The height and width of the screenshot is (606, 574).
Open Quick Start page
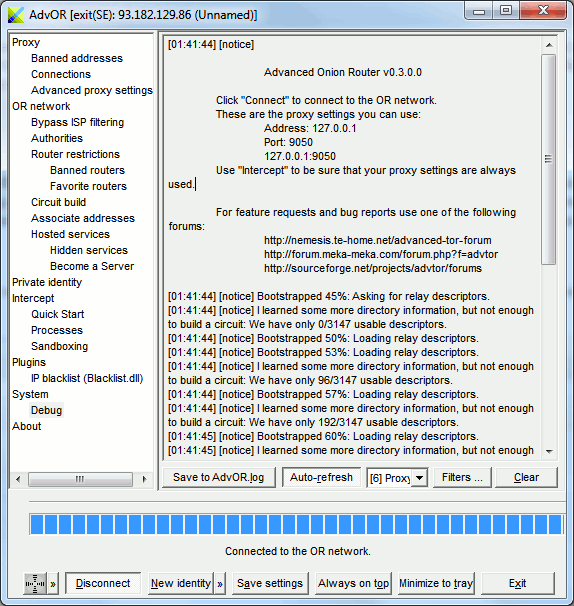coord(58,315)
